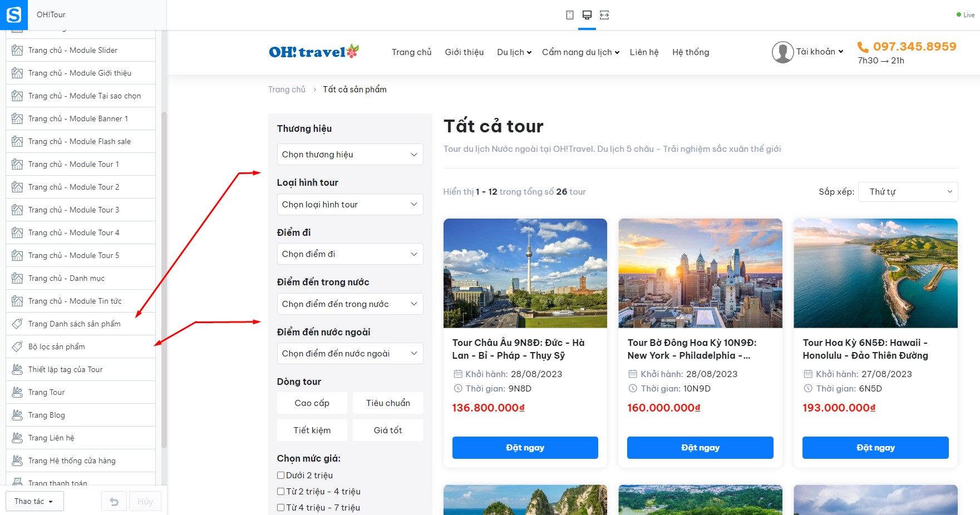Select the 'Tiết kiệm' tour line button
The width and height of the screenshot is (980, 515).
[x=312, y=430]
